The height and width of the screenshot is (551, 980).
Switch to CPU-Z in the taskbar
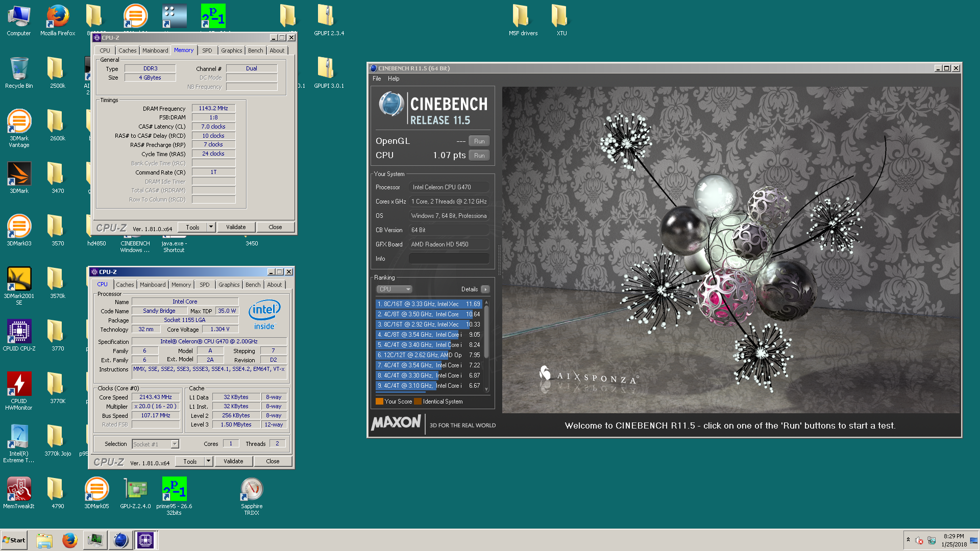(145, 540)
